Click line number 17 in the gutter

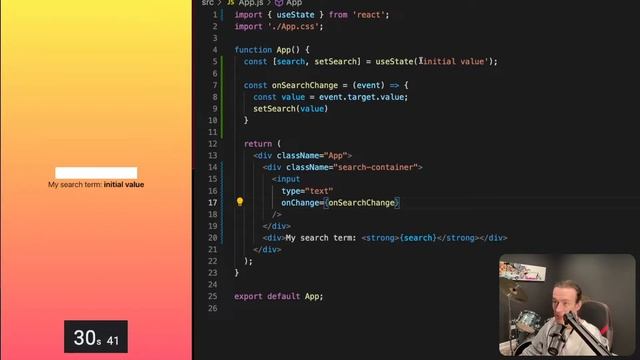(213, 203)
